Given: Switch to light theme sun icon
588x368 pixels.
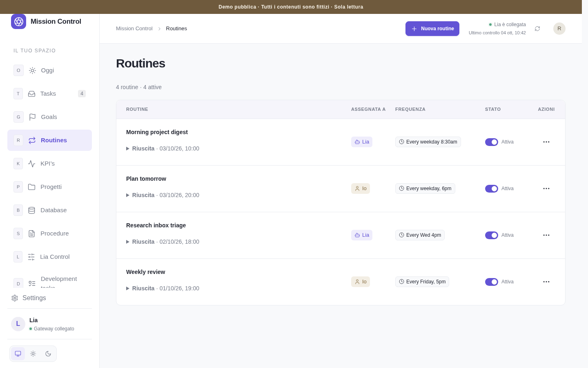Looking at the screenshot, I should (x=33, y=354).
